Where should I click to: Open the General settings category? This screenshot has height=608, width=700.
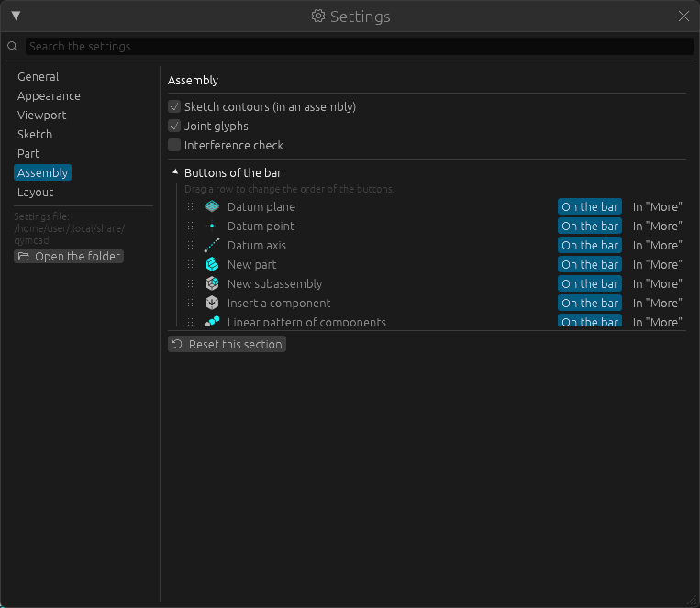tap(38, 76)
